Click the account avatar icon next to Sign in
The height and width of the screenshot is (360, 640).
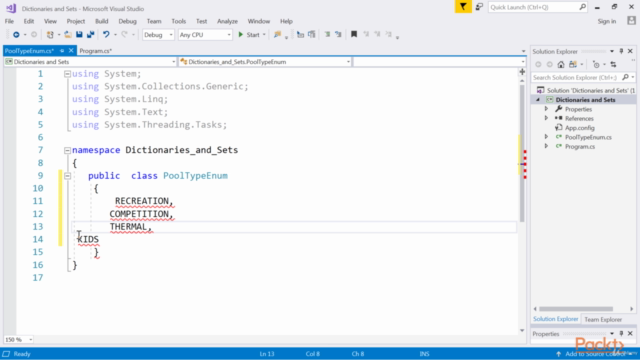click(x=631, y=21)
